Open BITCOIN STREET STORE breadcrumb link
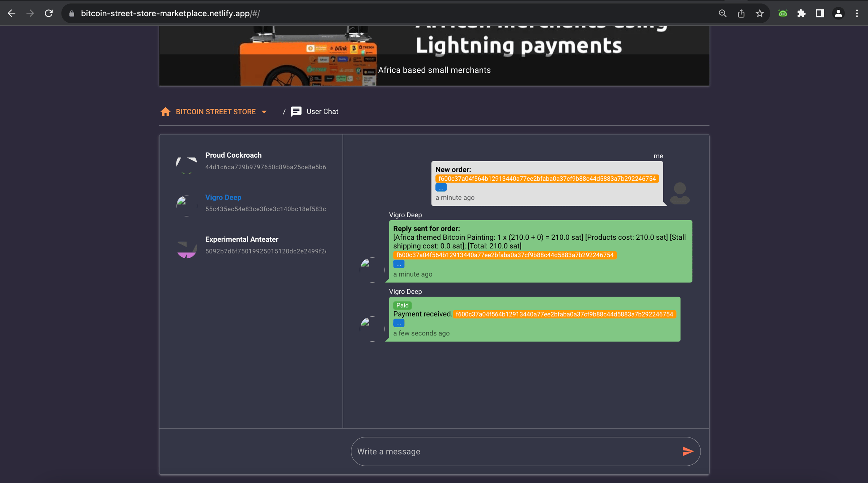Image resolution: width=868 pixels, height=483 pixels. tap(216, 112)
